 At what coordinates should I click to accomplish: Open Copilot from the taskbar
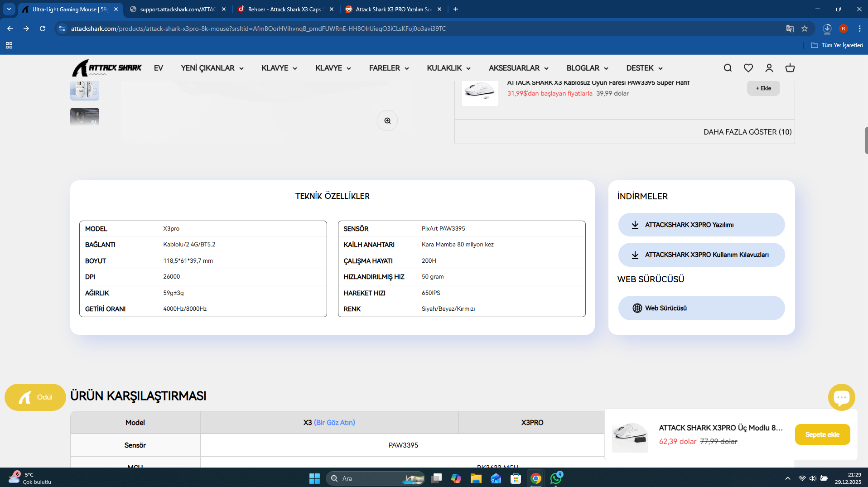pyautogui.click(x=456, y=478)
